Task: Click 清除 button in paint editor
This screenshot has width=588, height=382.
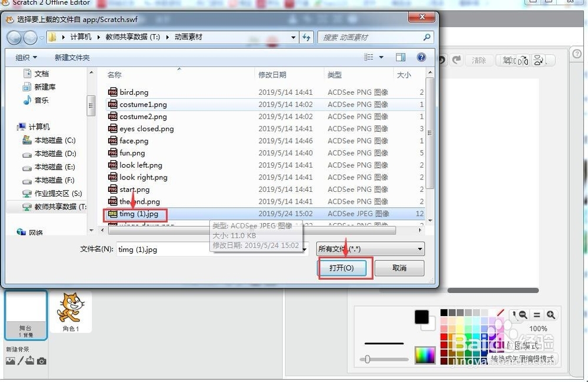Action: (479, 60)
